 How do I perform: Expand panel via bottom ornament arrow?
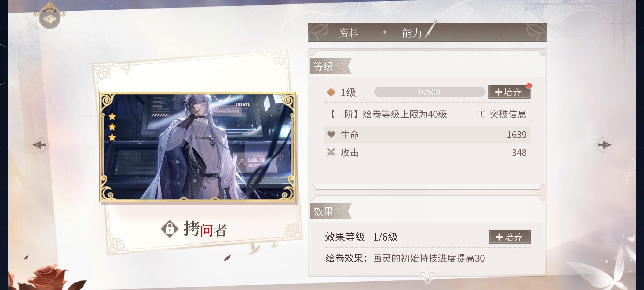coord(427,277)
